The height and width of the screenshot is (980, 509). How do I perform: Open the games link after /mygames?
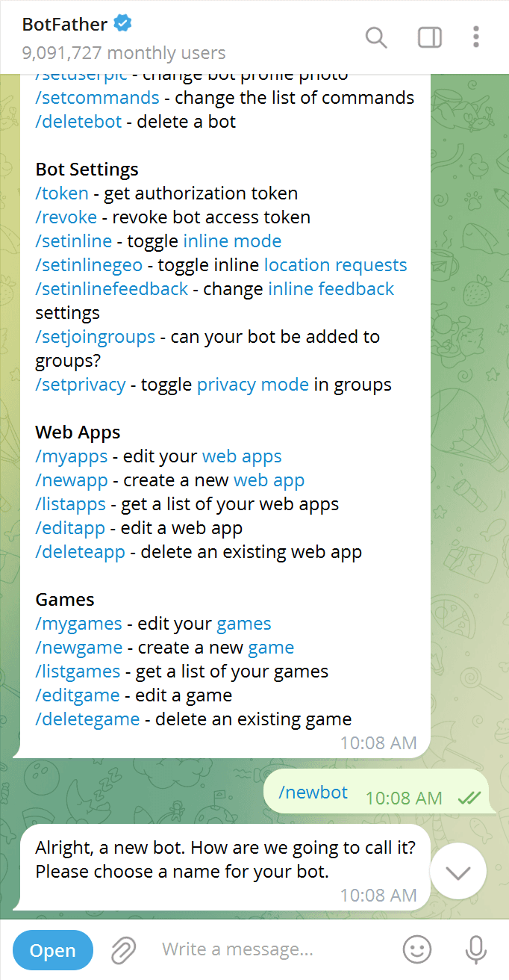(244, 624)
